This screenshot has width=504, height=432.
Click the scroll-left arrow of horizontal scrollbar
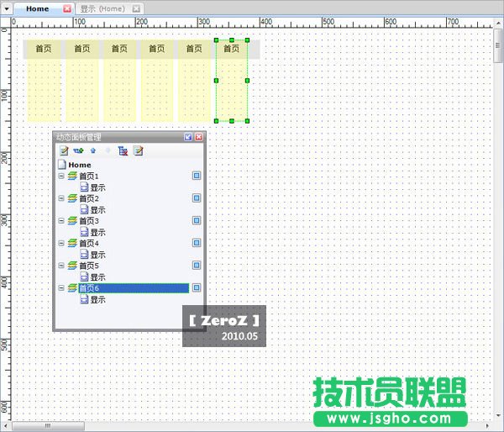tap(7, 426)
